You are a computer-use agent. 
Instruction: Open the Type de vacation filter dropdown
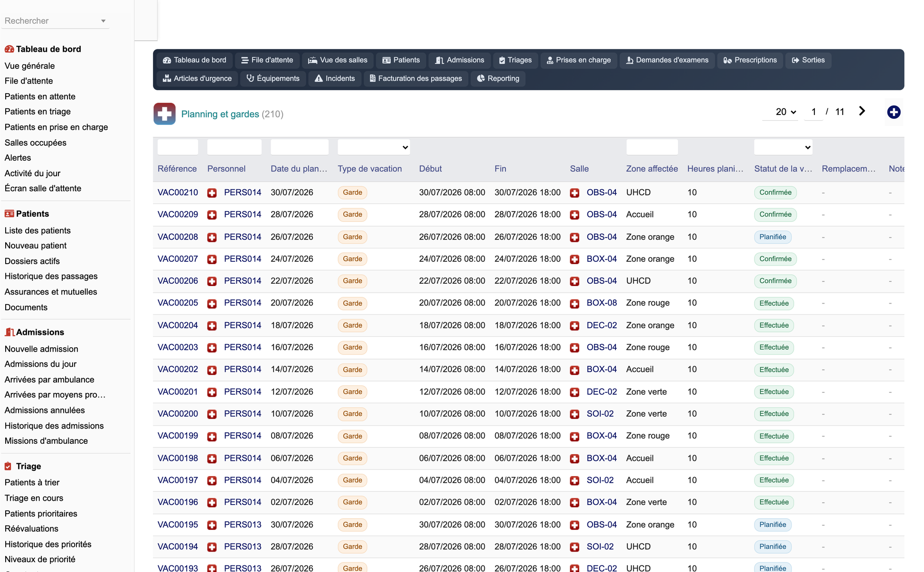click(374, 147)
